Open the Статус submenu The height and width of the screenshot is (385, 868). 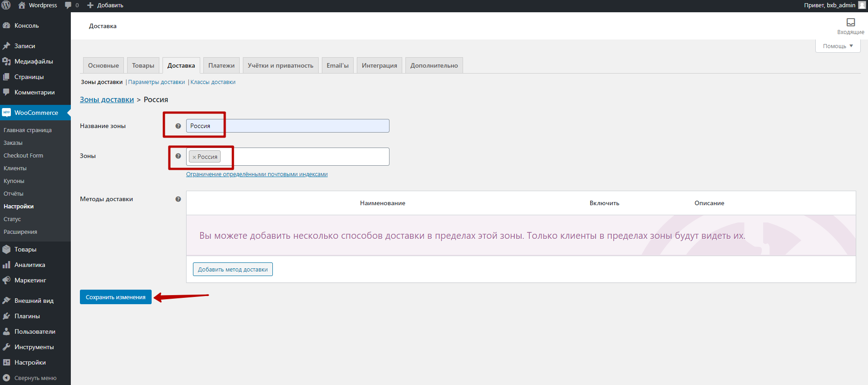pos(12,219)
